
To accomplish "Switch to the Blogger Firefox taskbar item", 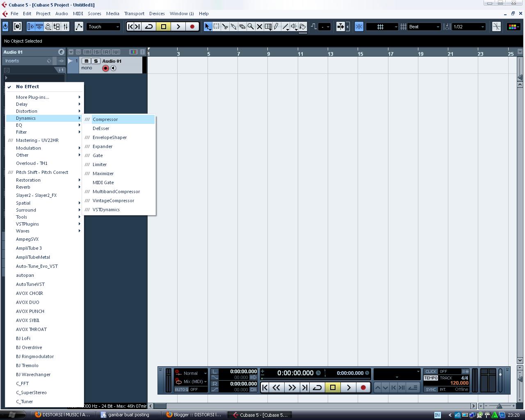I will click(194, 415).
